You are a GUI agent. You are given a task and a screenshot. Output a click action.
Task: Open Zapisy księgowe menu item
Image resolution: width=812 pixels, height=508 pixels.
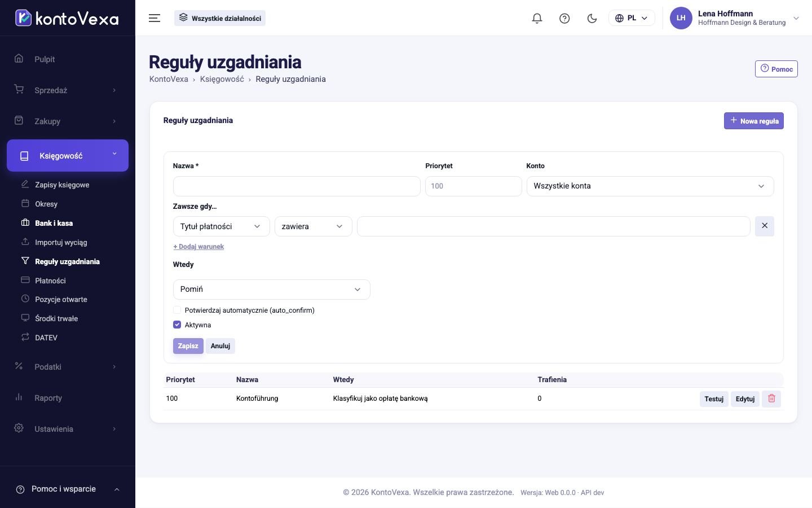click(x=62, y=185)
